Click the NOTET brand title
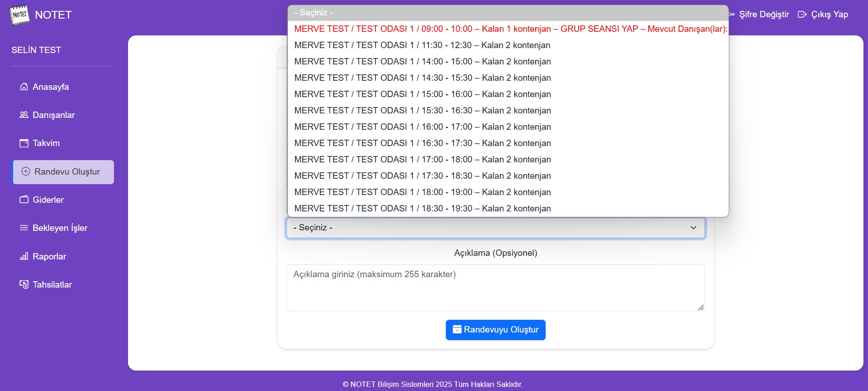Image resolution: width=868 pixels, height=391 pixels. (x=53, y=15)
